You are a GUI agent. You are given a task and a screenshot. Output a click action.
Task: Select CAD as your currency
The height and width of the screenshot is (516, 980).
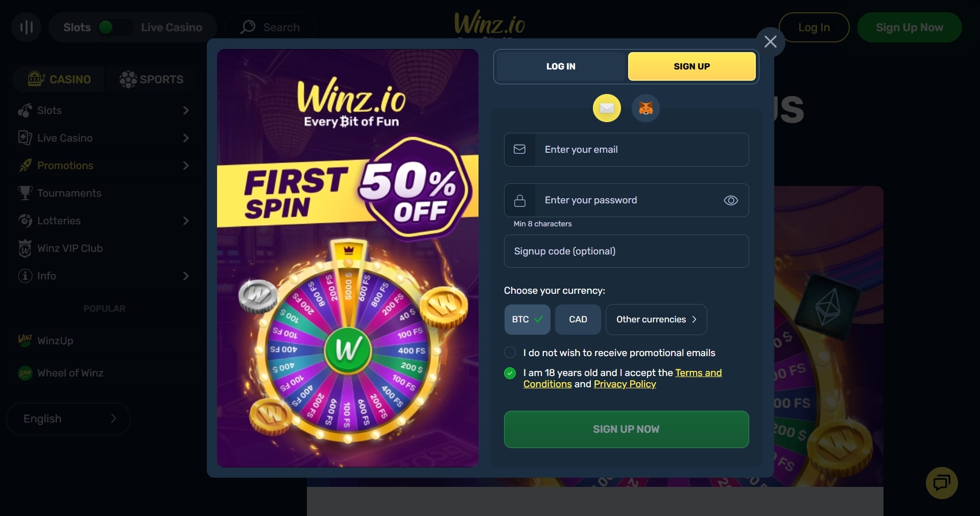pyautogui.click(x=578, y=319)
